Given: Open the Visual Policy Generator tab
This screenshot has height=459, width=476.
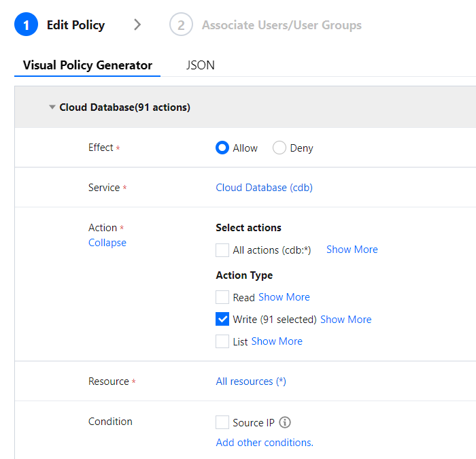Looking at the screenshot, I should coord(87,65).
